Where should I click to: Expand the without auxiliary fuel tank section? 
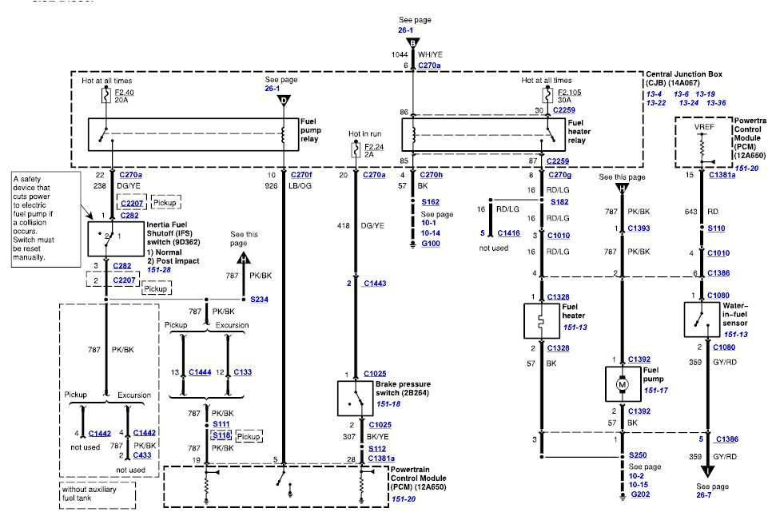point(88,495)
